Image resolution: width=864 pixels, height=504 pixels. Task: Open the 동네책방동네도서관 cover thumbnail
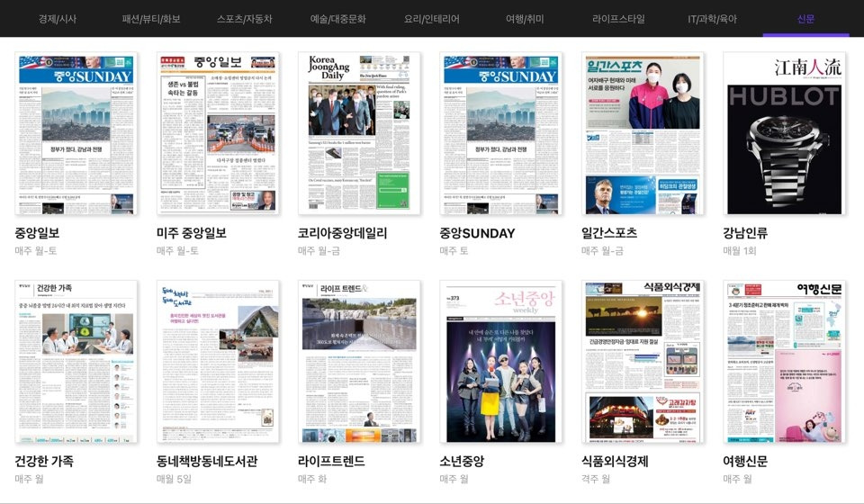click(x=218, y=362)
